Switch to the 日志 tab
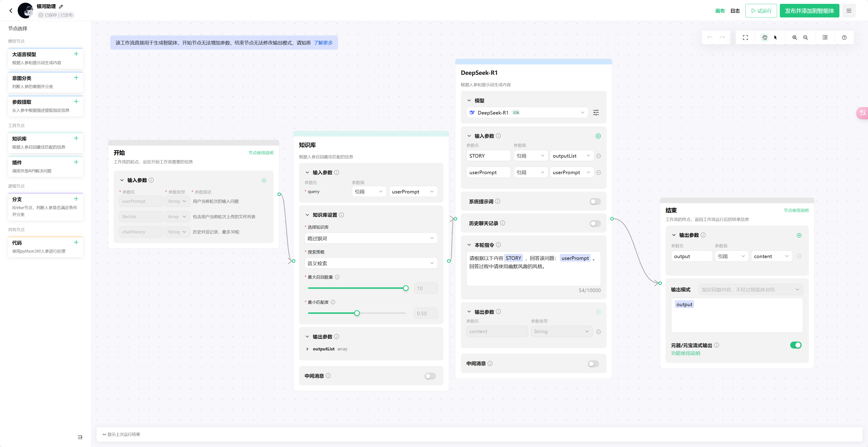This screenshot has height=447, width=868. (735, 11)
